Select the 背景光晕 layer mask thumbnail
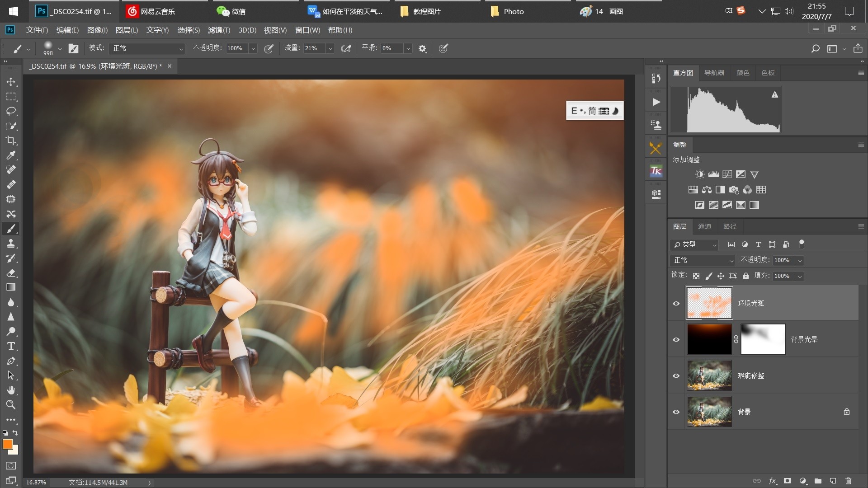This screenshot has width=868, height=488. 763,339
